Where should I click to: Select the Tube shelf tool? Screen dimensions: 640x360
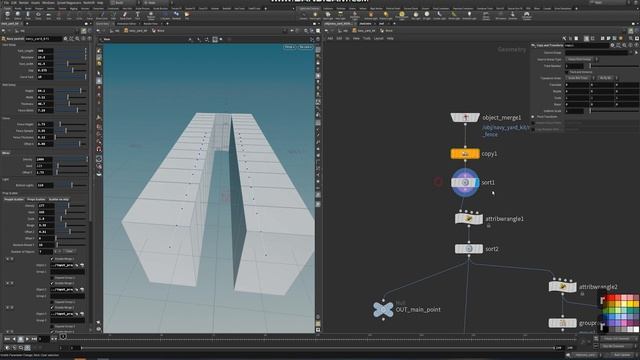click(28, 15)
